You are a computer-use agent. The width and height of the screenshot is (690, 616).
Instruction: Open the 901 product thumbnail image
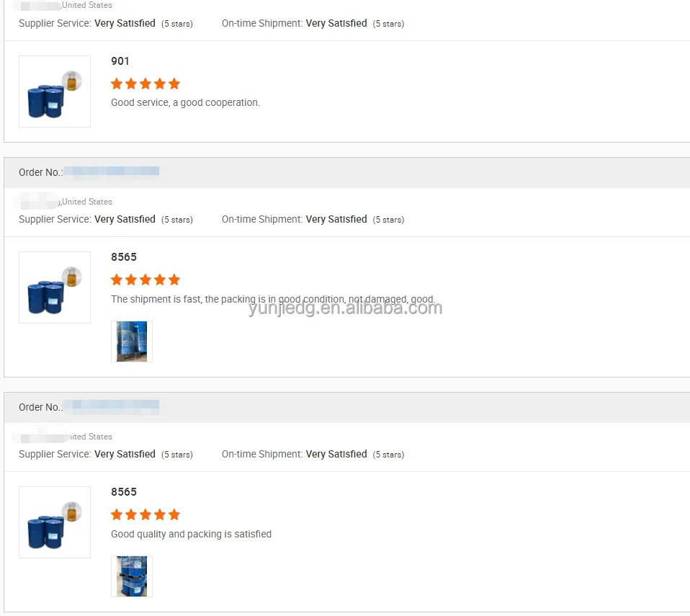tap(55, 91)
